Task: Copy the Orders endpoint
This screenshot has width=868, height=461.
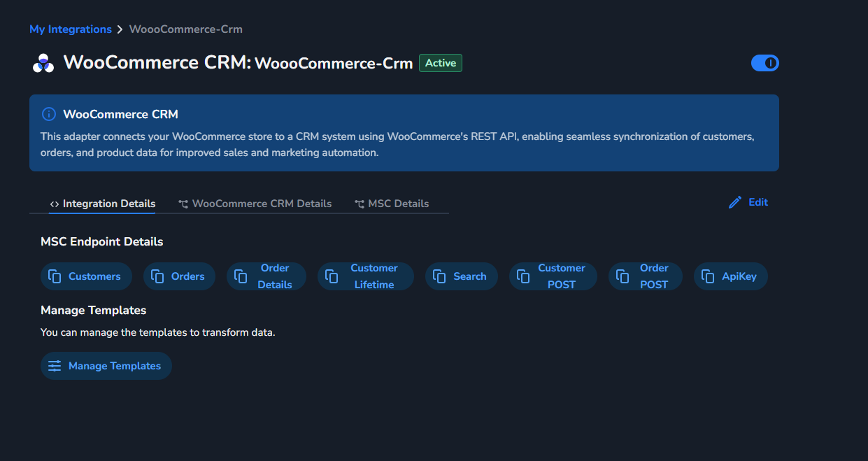Action: point(180,276)
